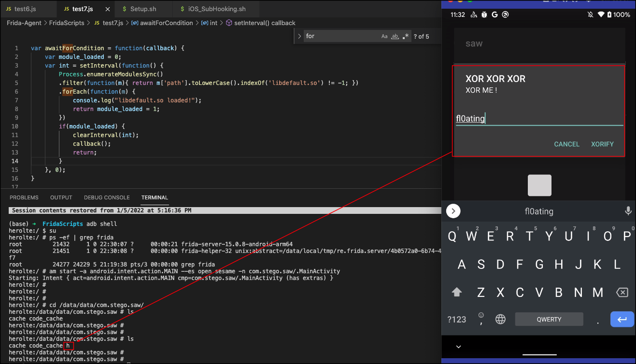Screen dimensions: 636x364
Task: Tap the bug debugging status bar icon
Action: click(484, 14)
